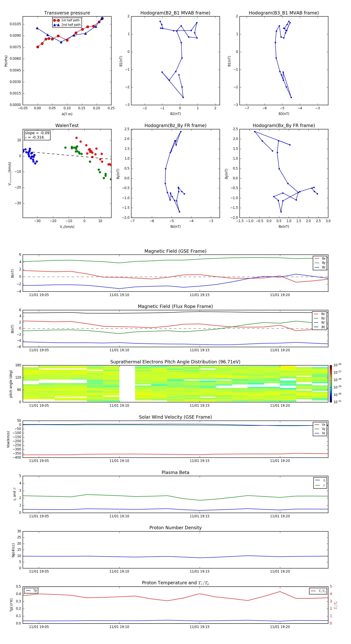Click the 'Hodogram(Bx_By FR frame)' title

(284, 125)
